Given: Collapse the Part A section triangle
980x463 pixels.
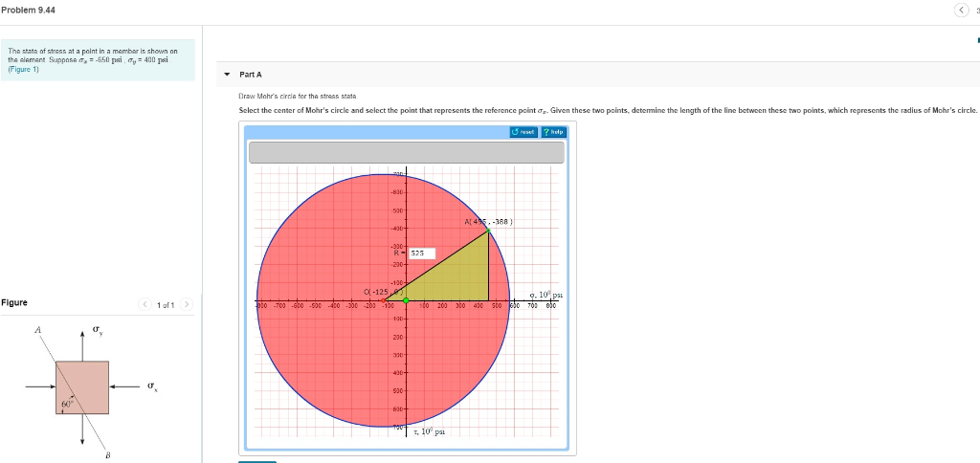Looking at the screenshot, I should pos(227,75).
